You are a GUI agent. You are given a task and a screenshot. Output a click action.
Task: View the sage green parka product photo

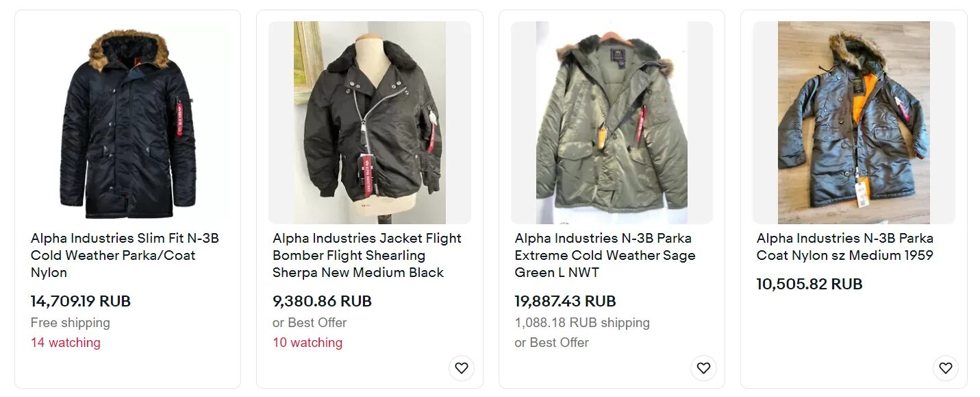point(612,123)
